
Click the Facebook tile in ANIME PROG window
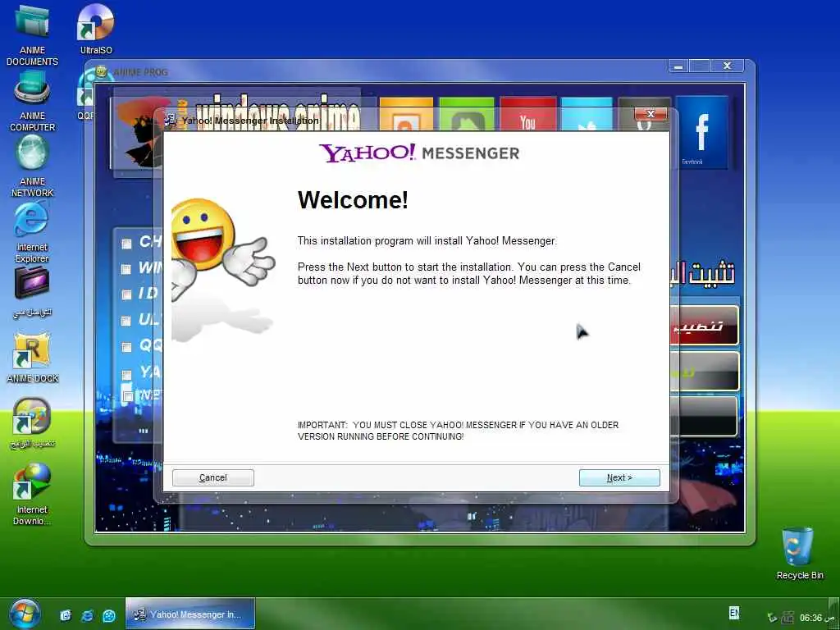click(x=702, y=132)
